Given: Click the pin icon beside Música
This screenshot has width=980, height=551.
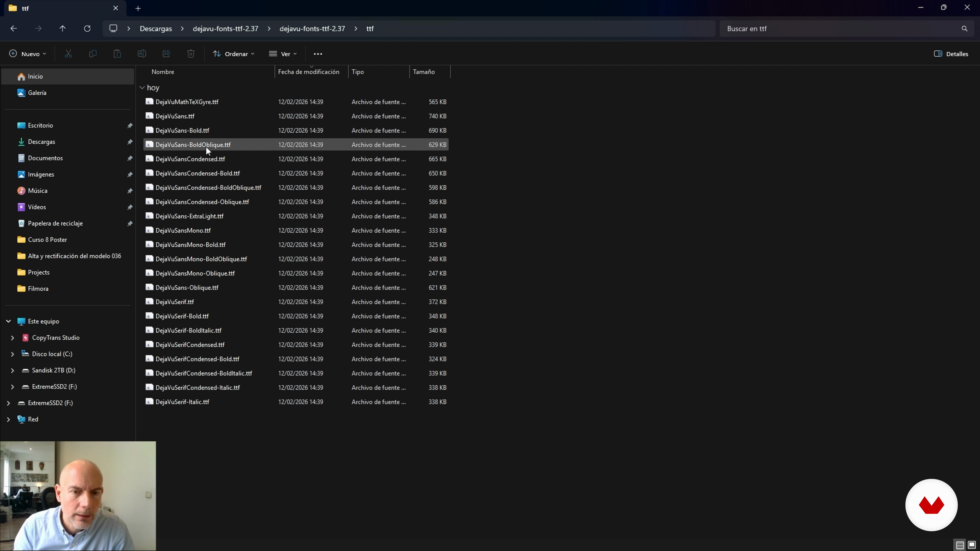Looking at the screenshot, I should 130,191.
